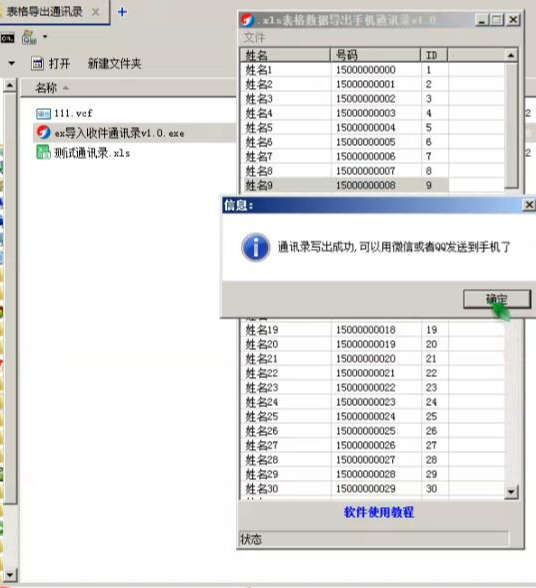This screenshot has height=588, width=536.
Task: Minimize the xls export tool window
Action: click(482, 20)
